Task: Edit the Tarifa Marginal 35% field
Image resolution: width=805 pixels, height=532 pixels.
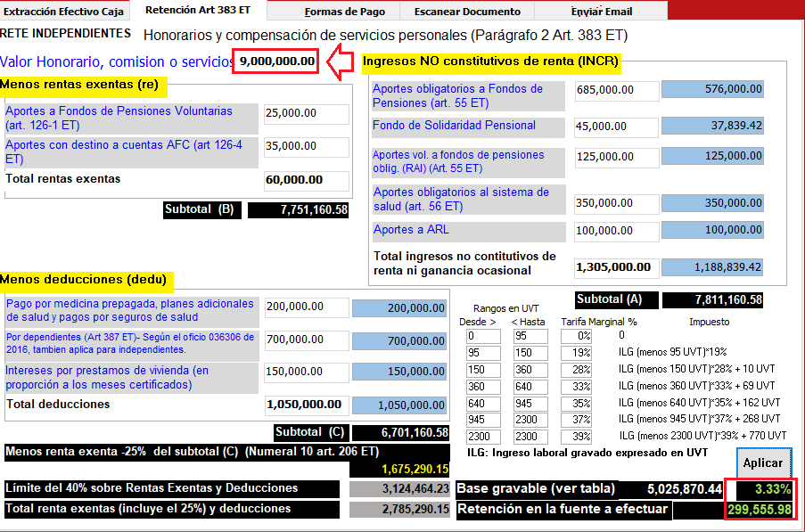Action: tap(576, 404)
